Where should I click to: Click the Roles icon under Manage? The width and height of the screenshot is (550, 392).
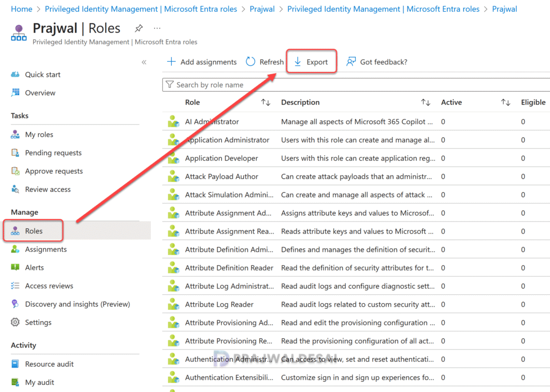click(15, 231)
